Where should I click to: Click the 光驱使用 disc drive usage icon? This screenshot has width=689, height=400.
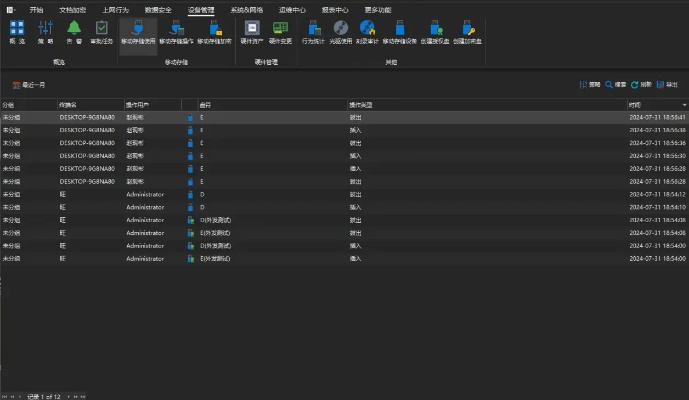point(341,28)
